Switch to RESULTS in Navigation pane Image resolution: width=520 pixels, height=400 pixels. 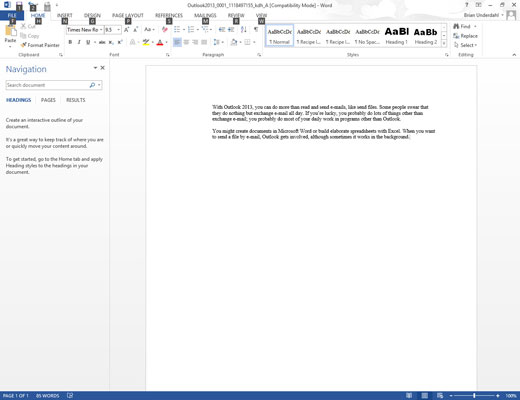point(76,100)
